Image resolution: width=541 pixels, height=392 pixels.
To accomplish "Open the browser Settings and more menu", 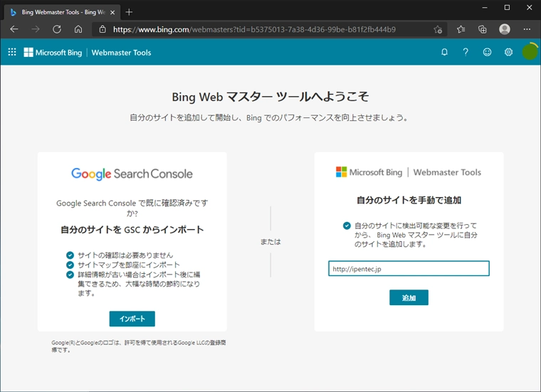I will (x=527, y=29).
